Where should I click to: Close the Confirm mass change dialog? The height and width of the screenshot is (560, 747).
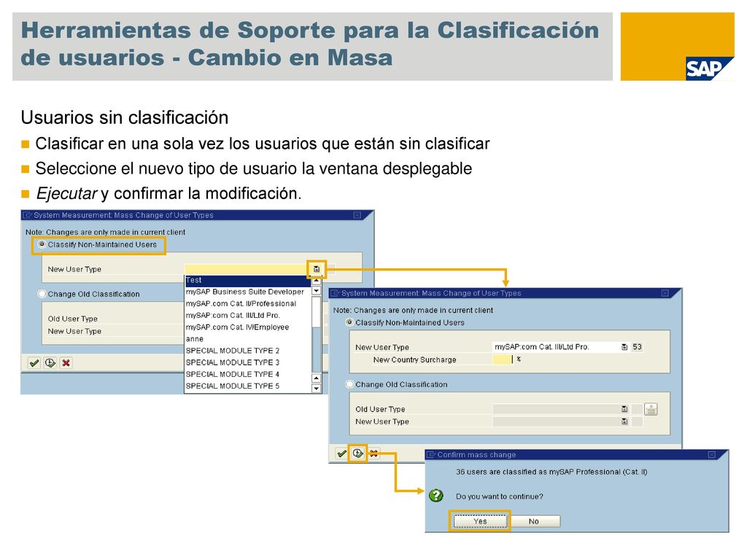(712, 455)
